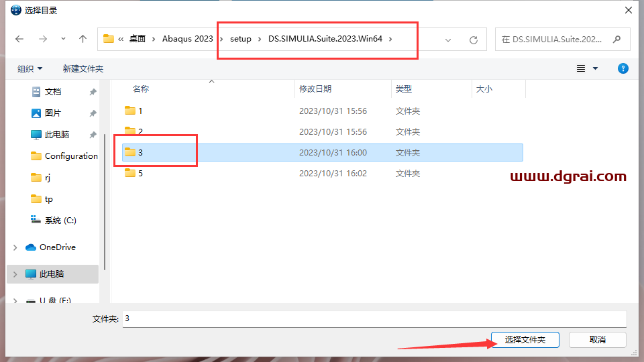Select folder named 5
The width and height of the screenshot is (644, 362).
[x=140, y=173]
